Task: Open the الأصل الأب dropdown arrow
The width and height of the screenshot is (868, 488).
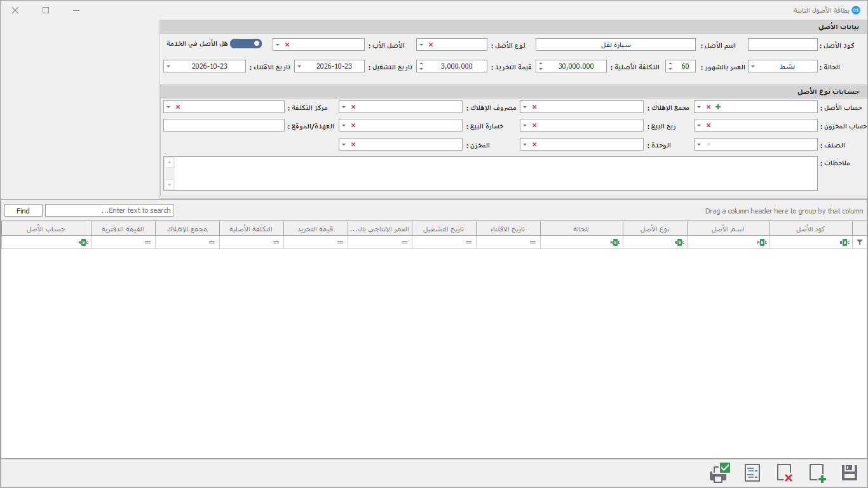Action: 278,44
